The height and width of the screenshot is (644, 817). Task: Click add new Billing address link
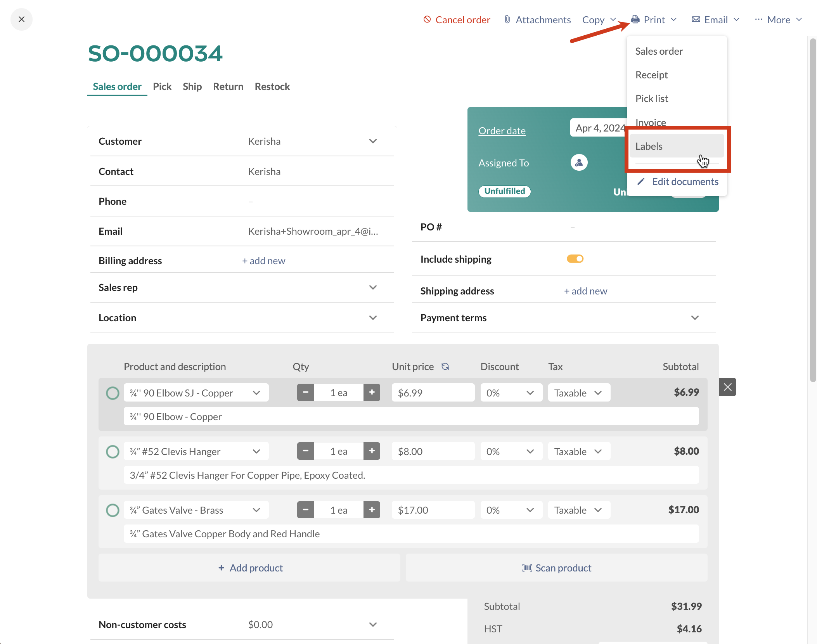[x=263, y=261]
